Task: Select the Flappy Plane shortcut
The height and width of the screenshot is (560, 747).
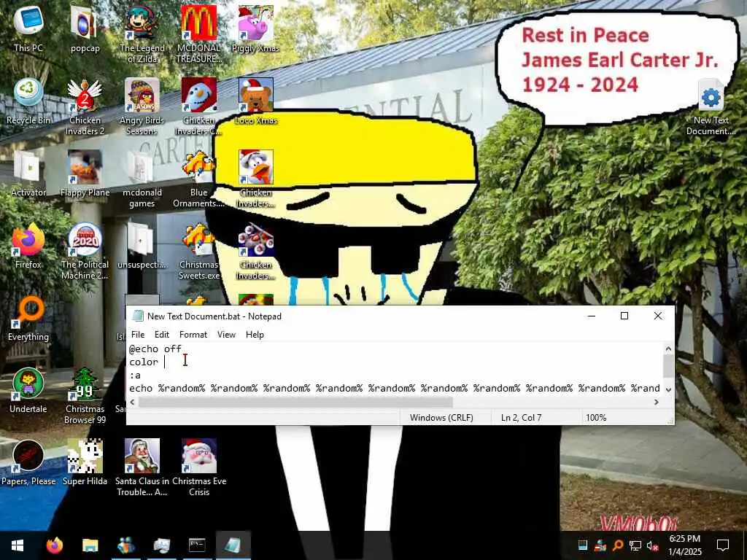Action: tap(85, 173)
